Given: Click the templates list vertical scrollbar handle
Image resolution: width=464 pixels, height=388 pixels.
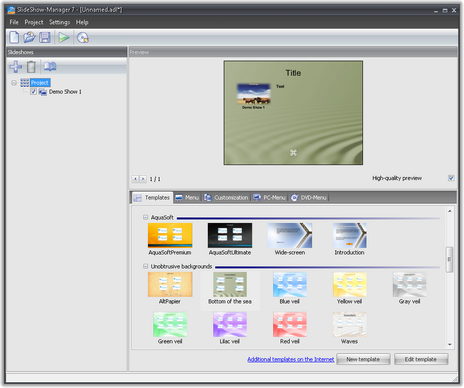Looking at the screenshot, I should [x=449, y=259].
